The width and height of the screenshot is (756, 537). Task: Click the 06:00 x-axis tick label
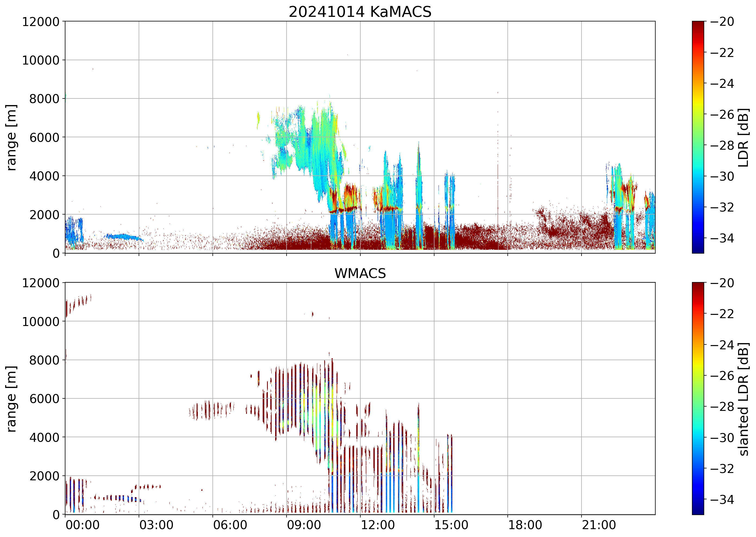tap(230, 525)
